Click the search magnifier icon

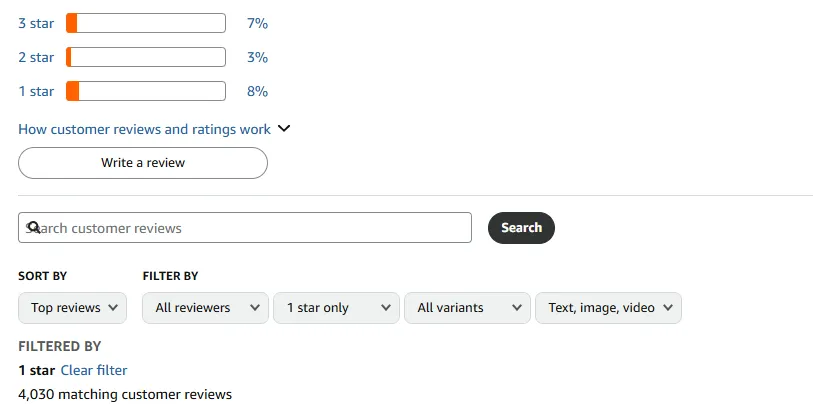tap(33, 228)
